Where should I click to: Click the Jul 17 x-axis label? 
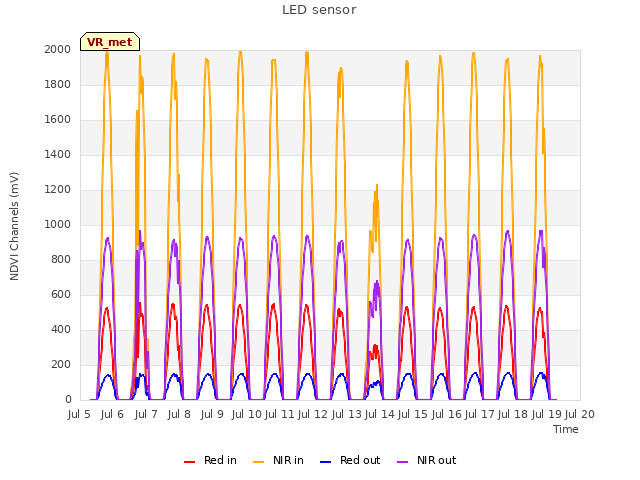click(x=480, y=414)
